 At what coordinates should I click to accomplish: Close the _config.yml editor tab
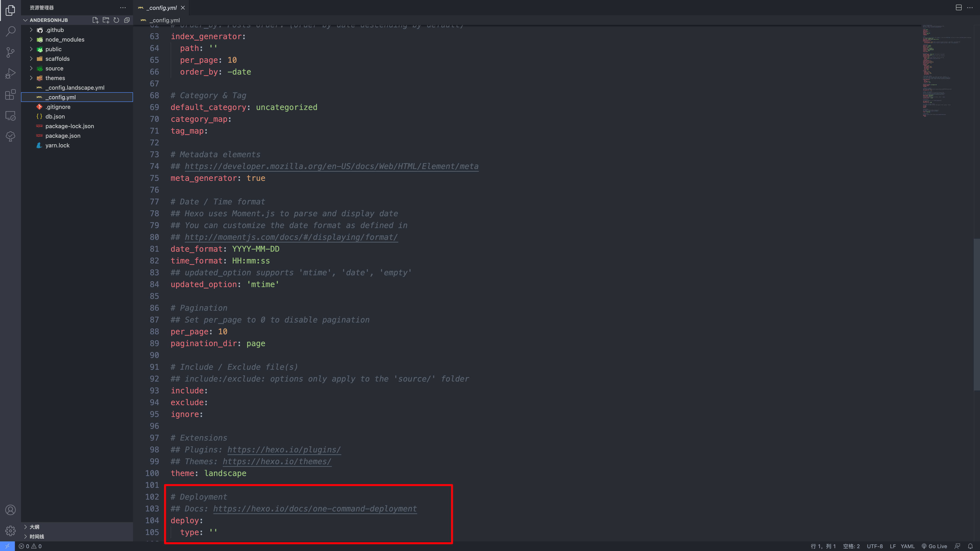point(183,8)
